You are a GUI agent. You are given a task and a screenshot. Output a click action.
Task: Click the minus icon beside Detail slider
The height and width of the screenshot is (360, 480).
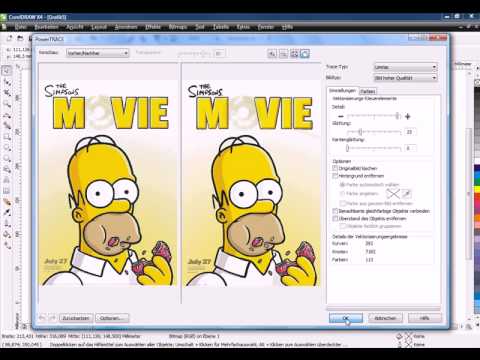340,116
